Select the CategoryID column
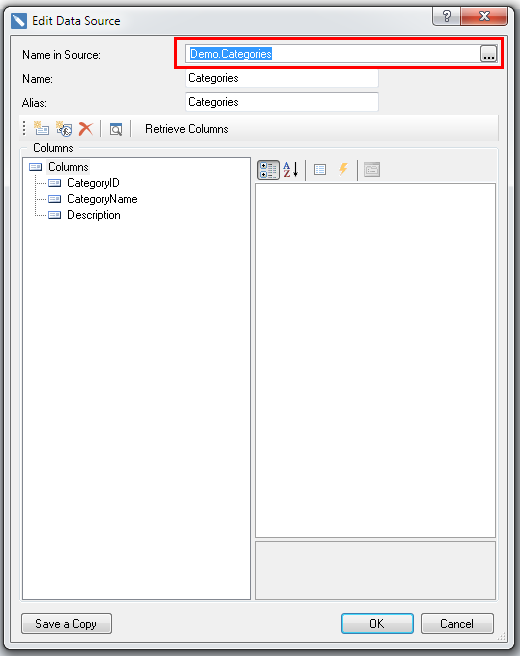 point(93,183)
